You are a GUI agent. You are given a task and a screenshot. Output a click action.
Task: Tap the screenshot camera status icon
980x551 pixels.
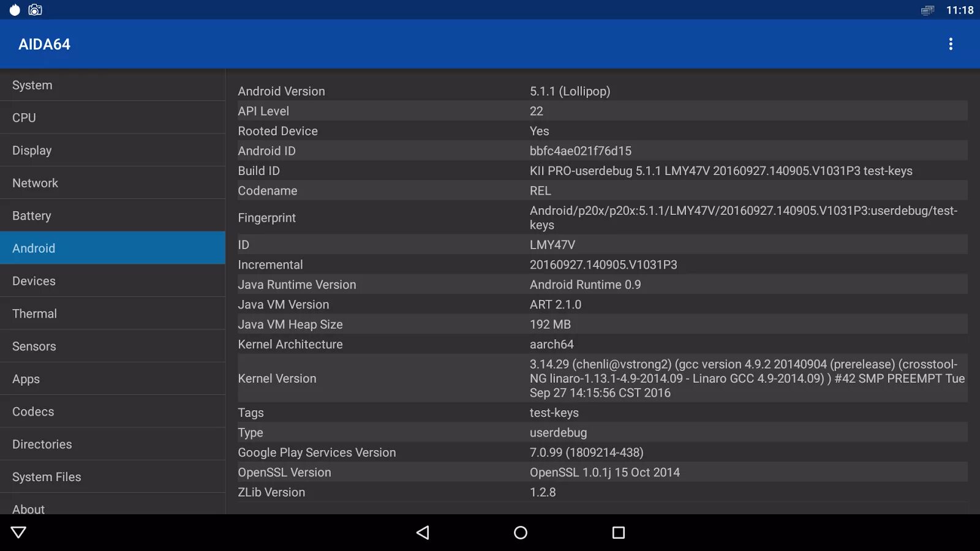click(x=36, y=10)
